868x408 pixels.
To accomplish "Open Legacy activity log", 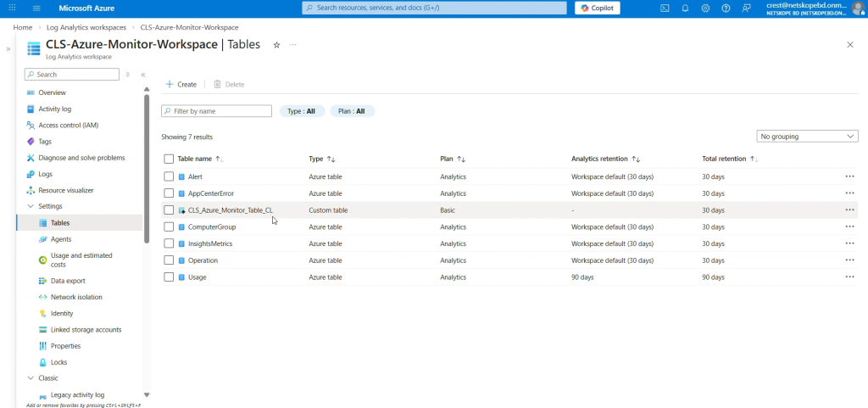I will pos(77,394).
